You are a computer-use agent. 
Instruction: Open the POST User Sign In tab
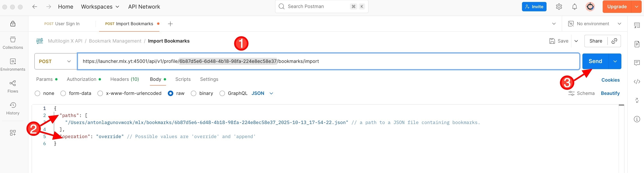point(62,24)
